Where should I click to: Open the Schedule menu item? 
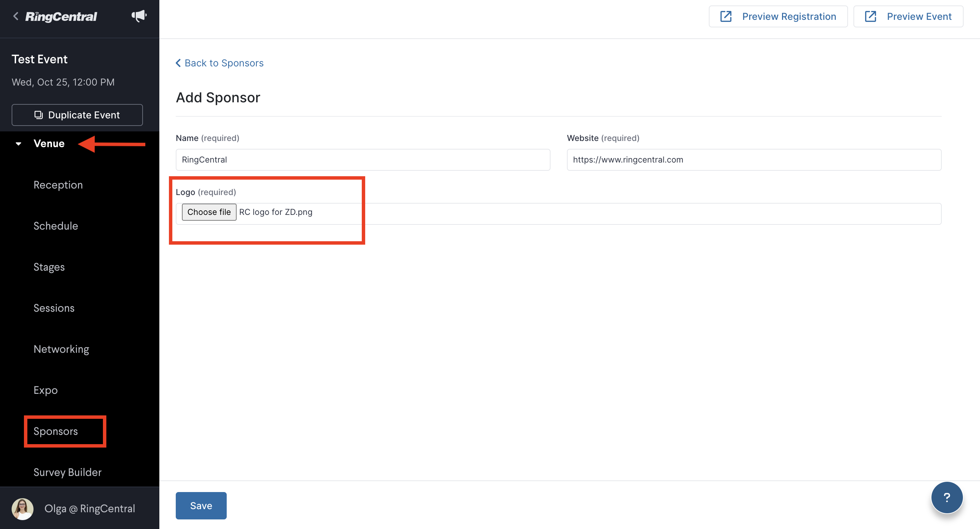[x=55, y=226]
